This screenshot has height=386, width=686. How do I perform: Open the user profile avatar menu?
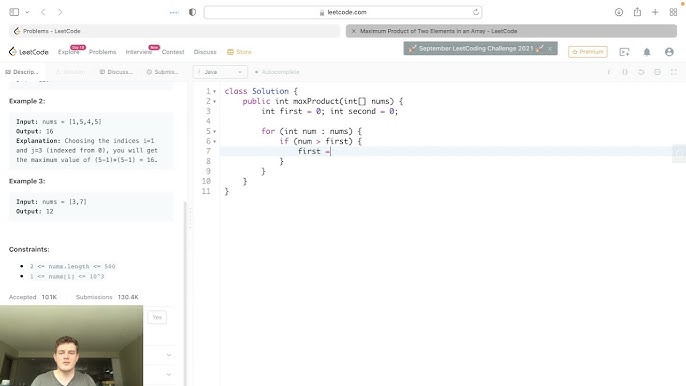click(x=669, y=52)
